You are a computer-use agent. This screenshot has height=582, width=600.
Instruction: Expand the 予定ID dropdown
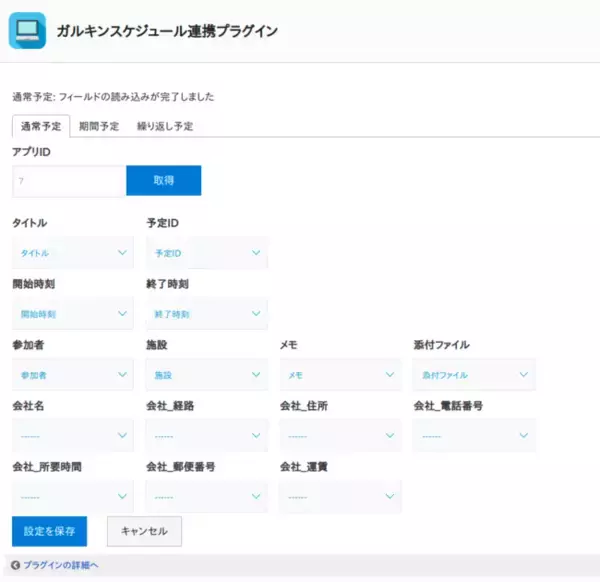coord(207,253)
